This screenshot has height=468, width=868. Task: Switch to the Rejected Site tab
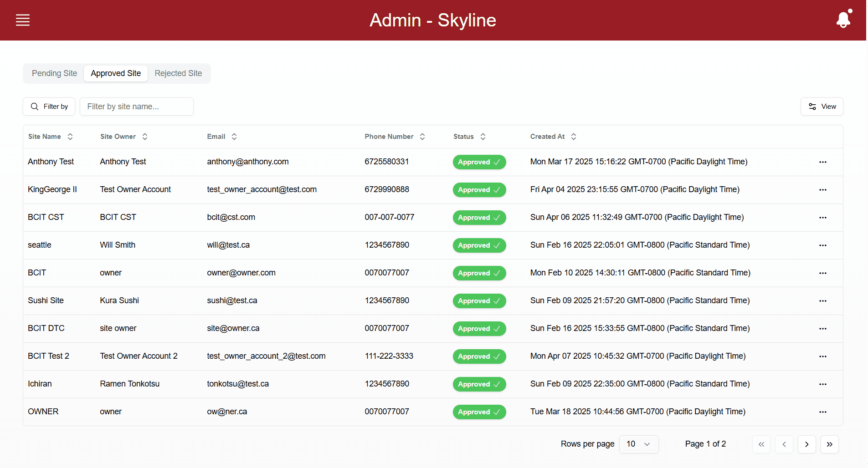tap(178, 73)
